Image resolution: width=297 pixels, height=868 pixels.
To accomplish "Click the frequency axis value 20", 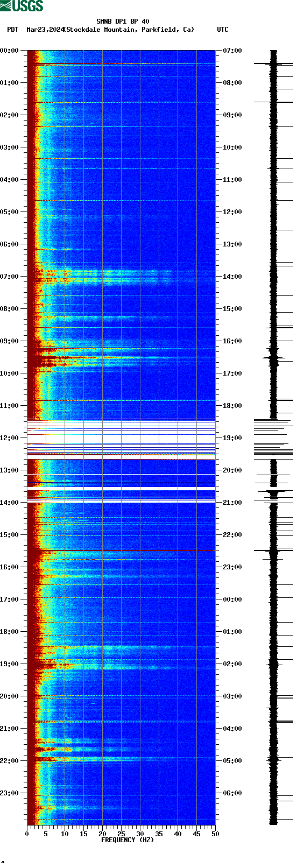I will tap(102, 834).
